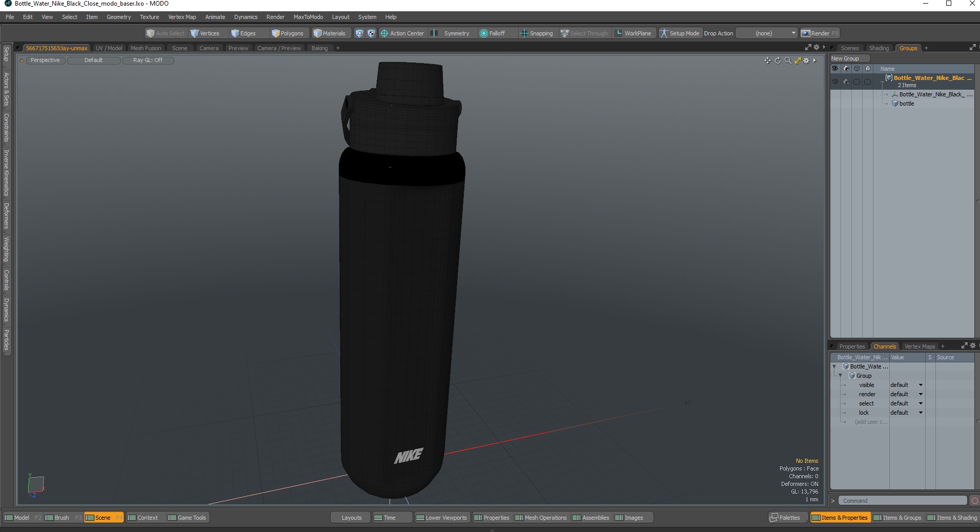This screenshot has height=532, width=980.
Task: Click the camera render column header in Groups
Action: 846,69
